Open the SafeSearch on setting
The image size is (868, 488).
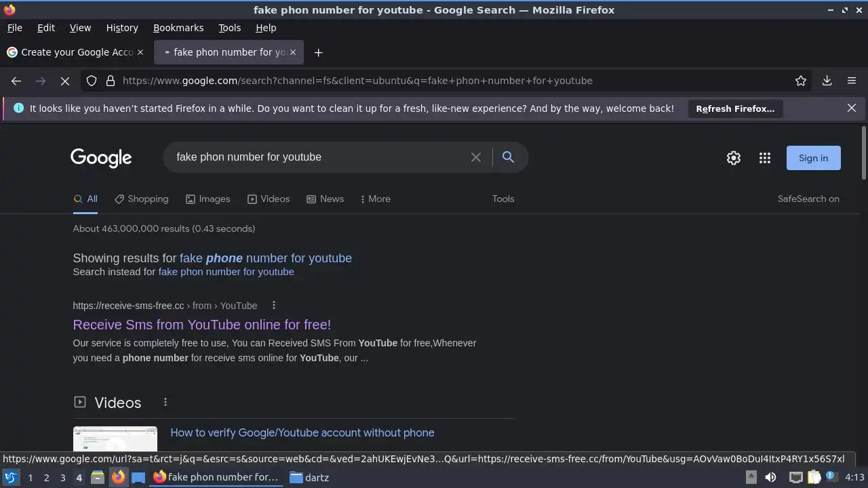coord(808,199)
